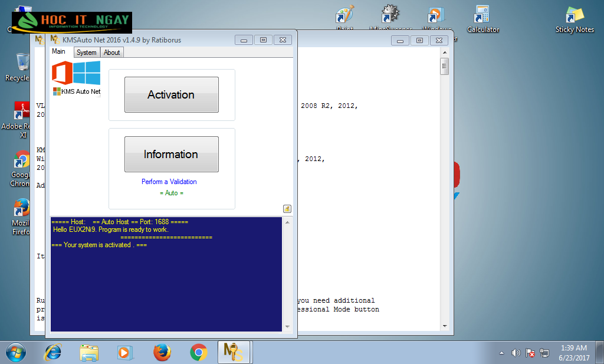The image size is (604, 364).
Task: Select the Mozilla Firefox desktop shortcut
Action: pyautogui.click(x=20, y=217)
